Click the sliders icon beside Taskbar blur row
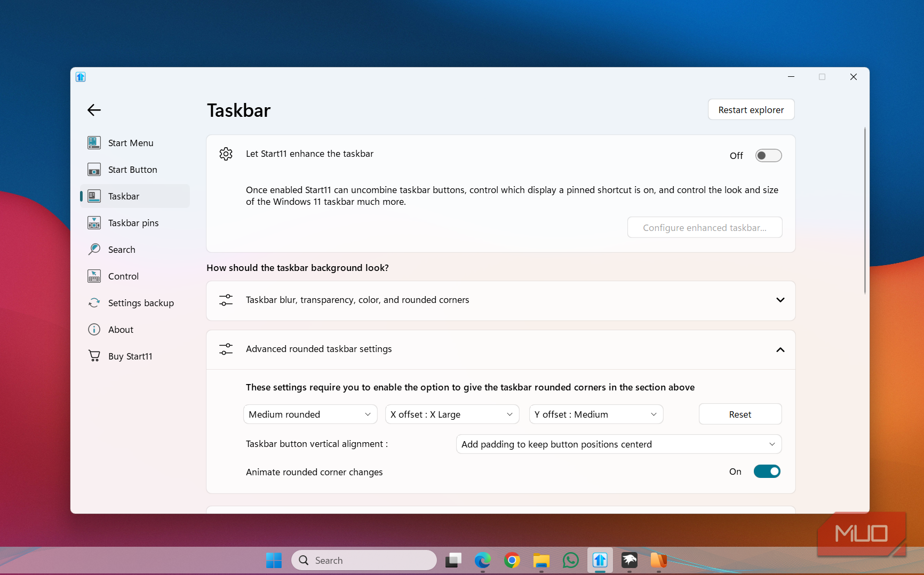This screenshot has width=924, height=575. [x=226, y=300]
